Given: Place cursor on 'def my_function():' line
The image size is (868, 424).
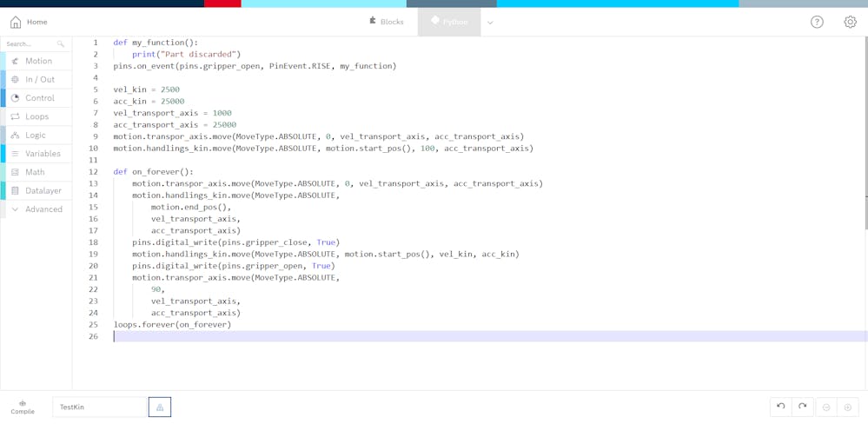Looking at the screenshot, I should pos(156,43).
